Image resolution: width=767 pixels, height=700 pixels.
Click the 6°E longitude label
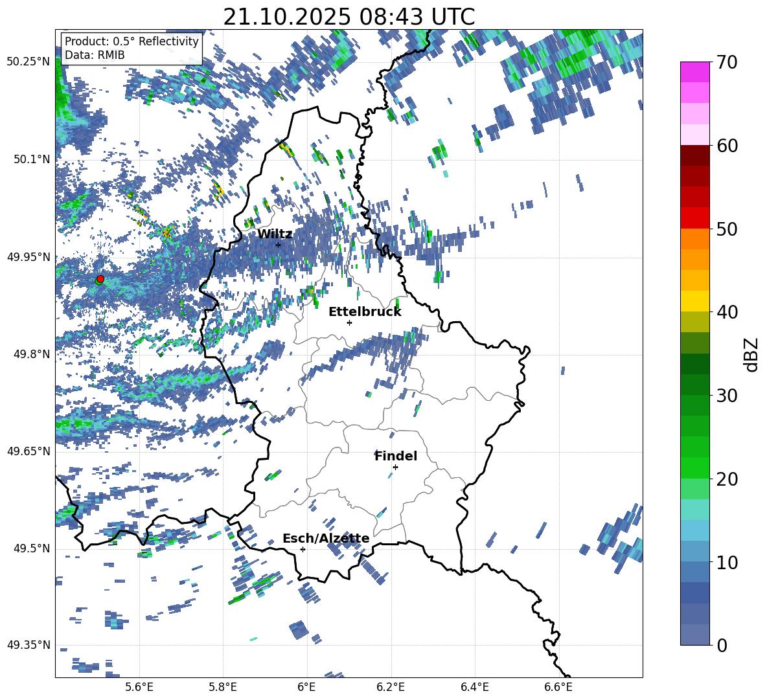click(306, 687)
